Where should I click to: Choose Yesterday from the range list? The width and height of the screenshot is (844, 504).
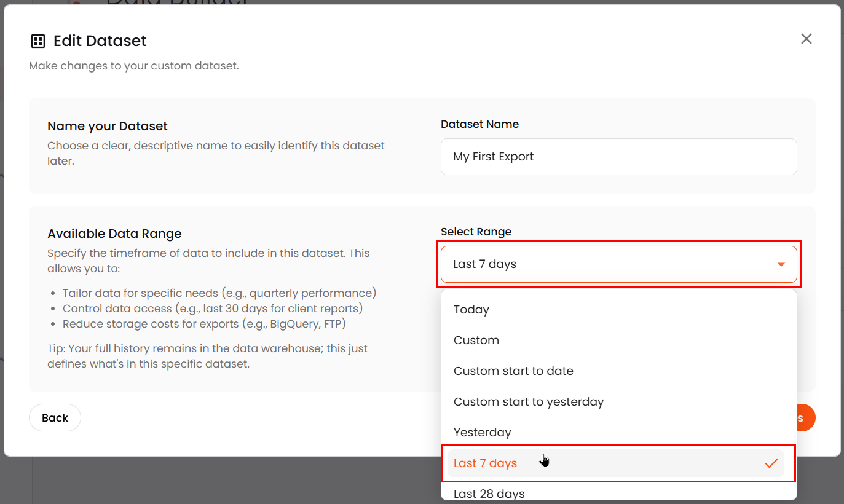[483, 433]
